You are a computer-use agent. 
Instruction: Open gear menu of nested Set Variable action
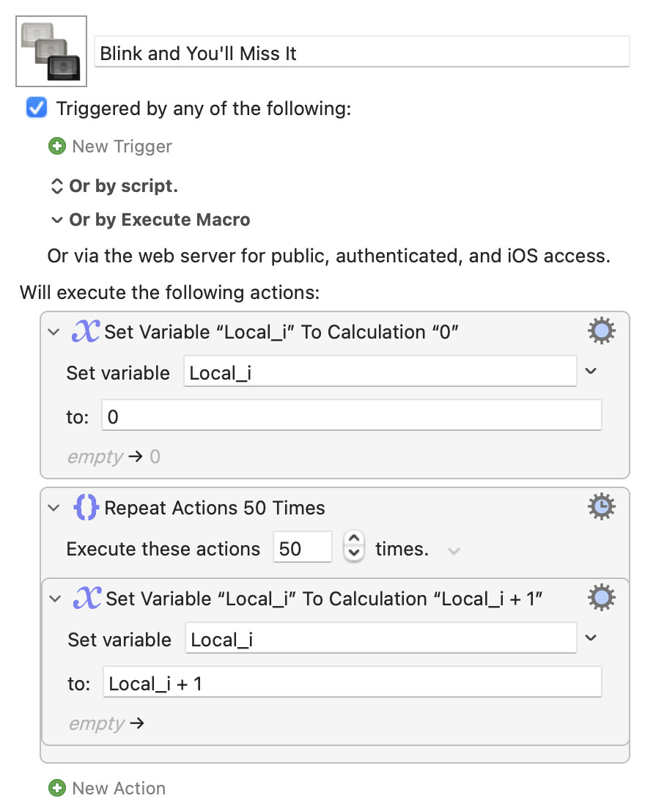602,599
